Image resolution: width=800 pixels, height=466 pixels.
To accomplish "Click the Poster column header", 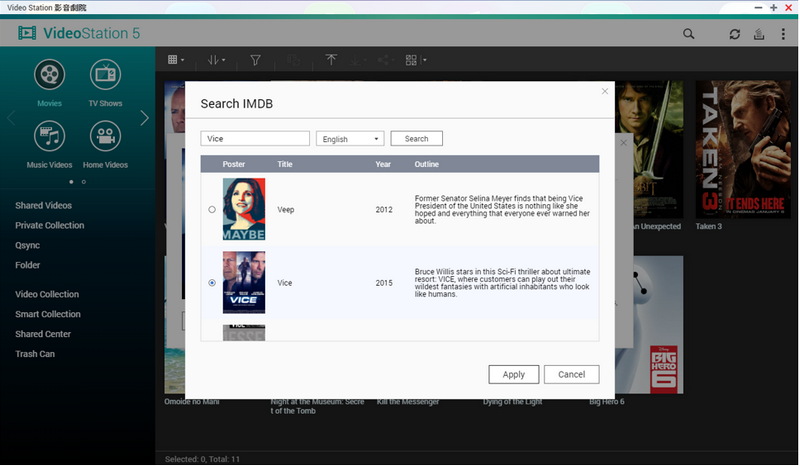I will click(x=234, y=164).
